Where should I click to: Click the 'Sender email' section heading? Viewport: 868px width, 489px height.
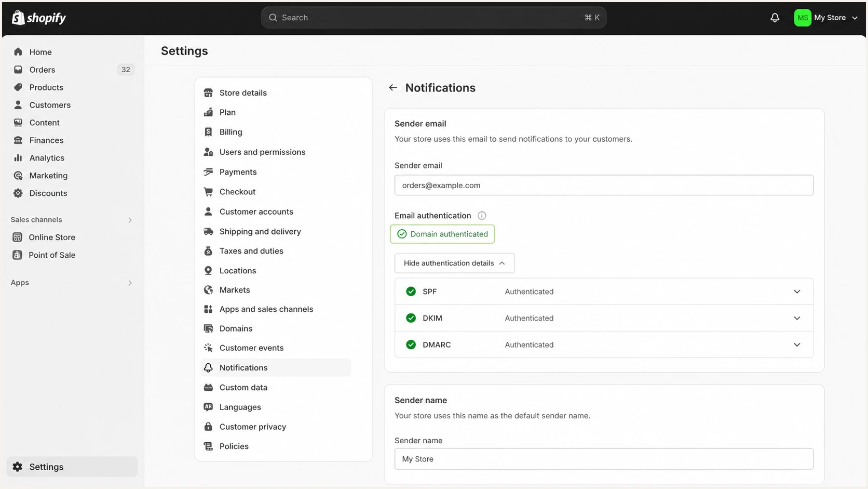click(420, 124)
